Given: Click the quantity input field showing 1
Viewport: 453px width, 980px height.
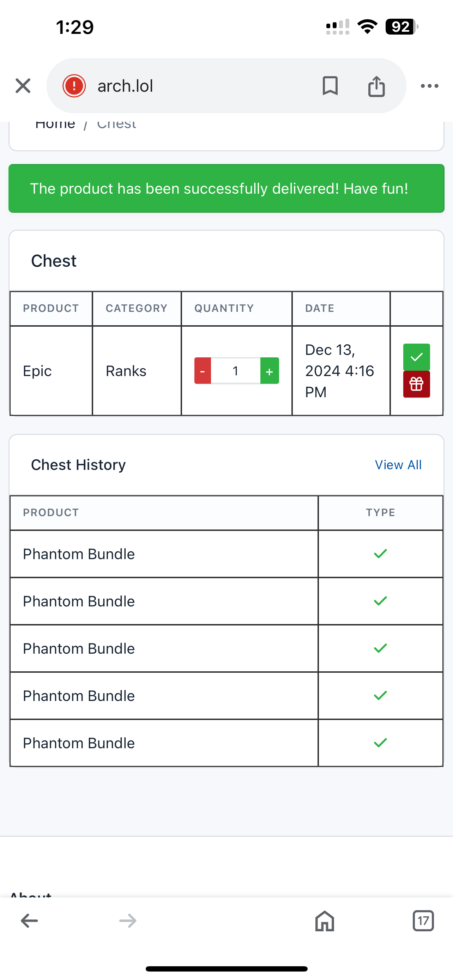Looking at the screenshot, I should [235, 370].
